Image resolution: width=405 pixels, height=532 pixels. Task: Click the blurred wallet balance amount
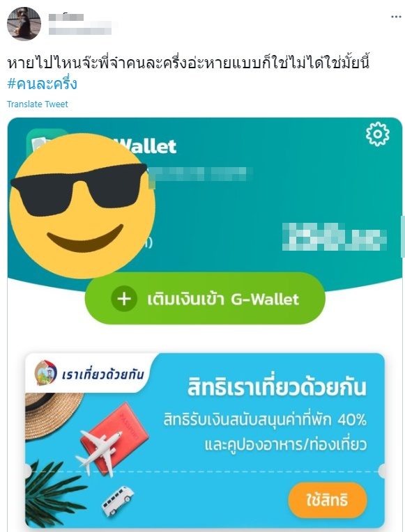[335, 237]
